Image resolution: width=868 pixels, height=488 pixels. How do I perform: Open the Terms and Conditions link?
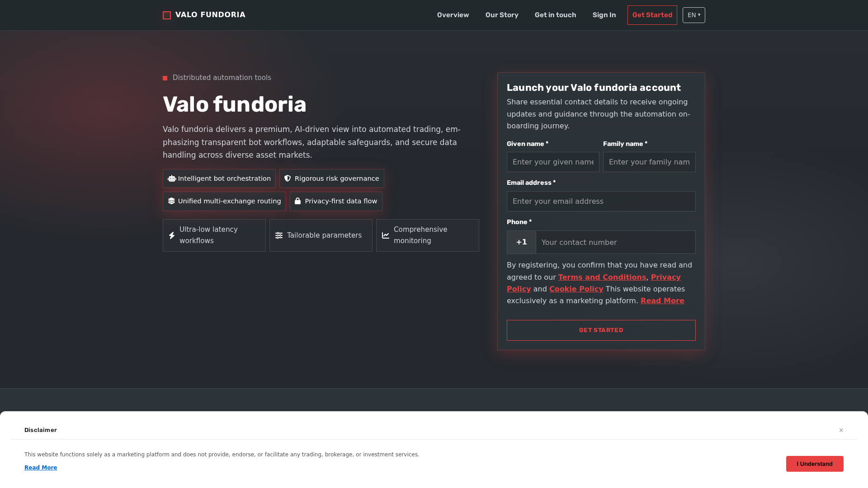(602, 277)
